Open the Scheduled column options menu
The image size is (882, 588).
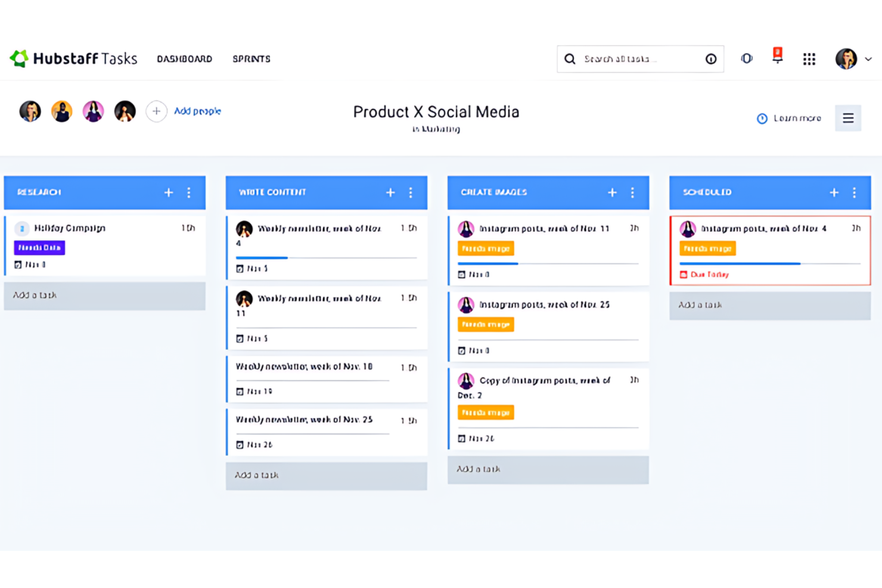coord(855,192)
